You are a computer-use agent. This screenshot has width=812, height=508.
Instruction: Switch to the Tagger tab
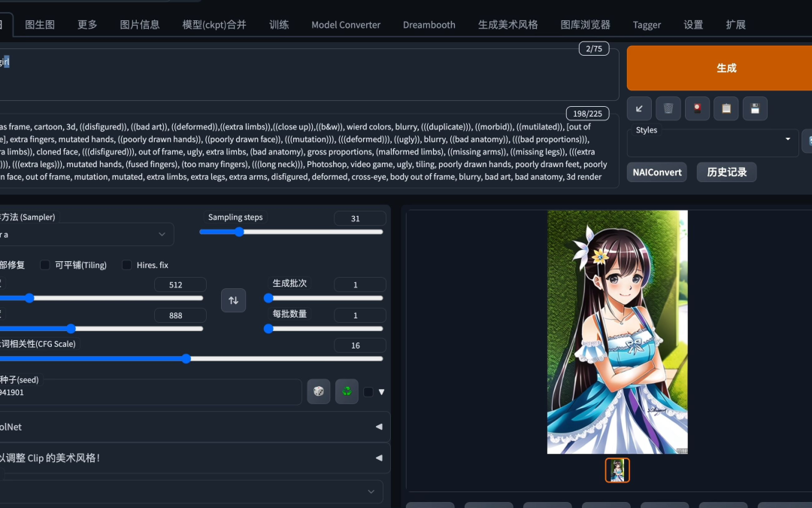[647, 24]
